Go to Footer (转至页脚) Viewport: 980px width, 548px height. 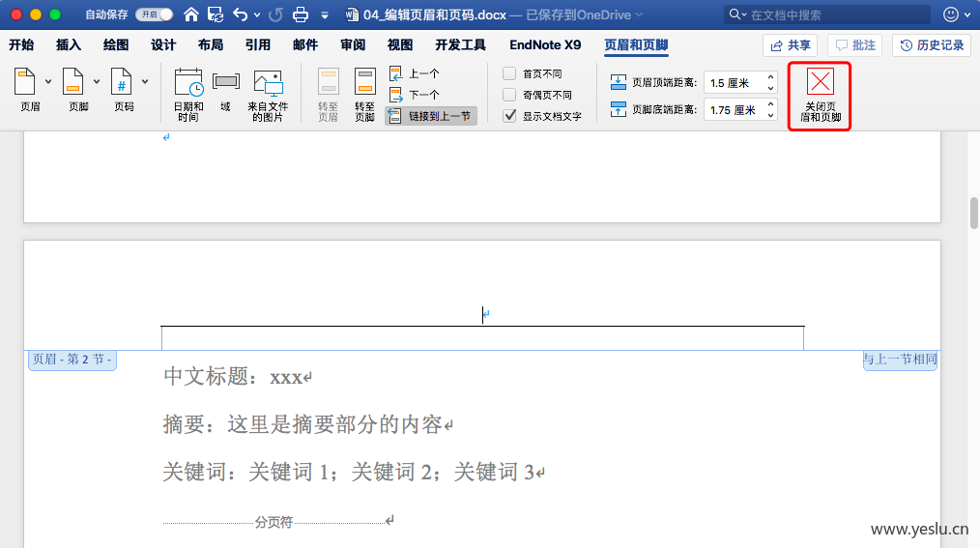point(365,95)
